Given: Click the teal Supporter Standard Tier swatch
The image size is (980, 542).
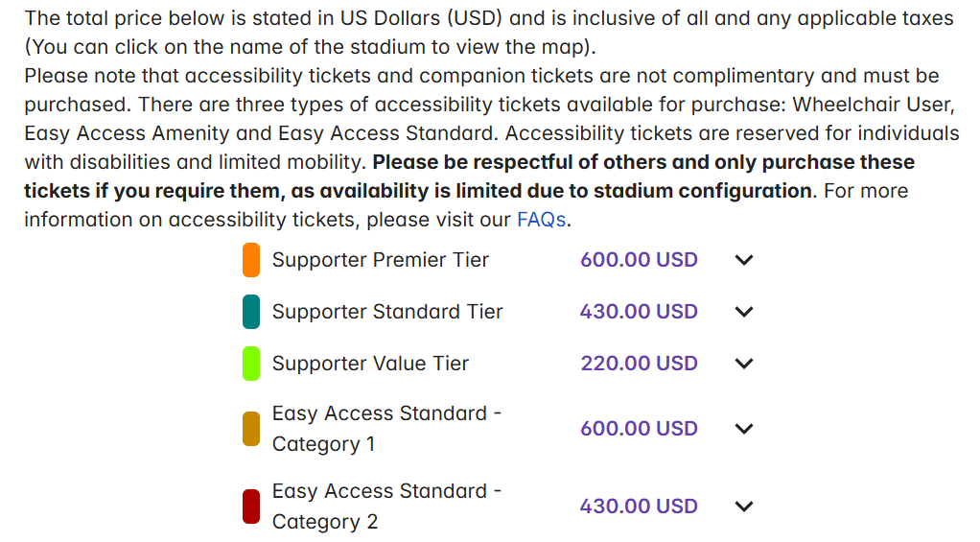Looking at the screenshot, I should click(x=251, y=312).
